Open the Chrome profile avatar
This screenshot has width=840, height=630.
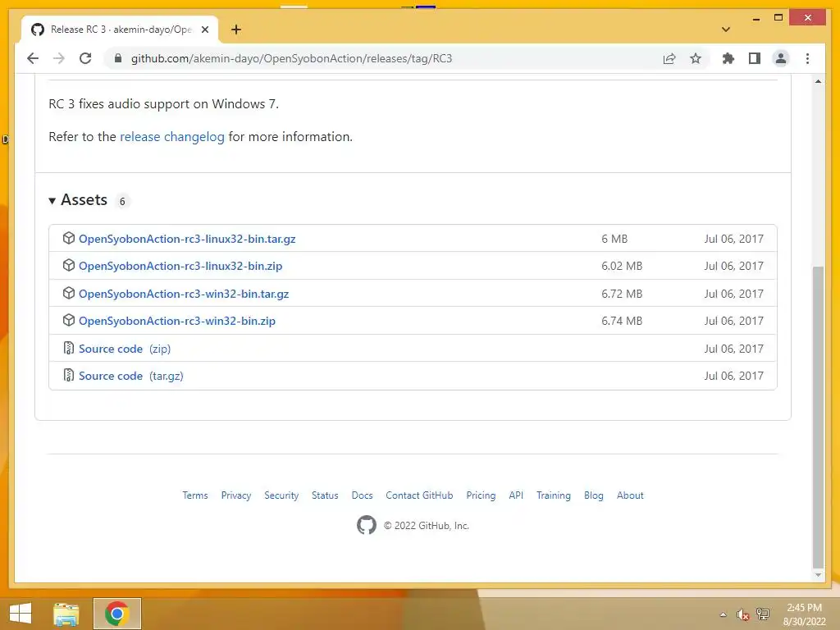tap(781, 58)
